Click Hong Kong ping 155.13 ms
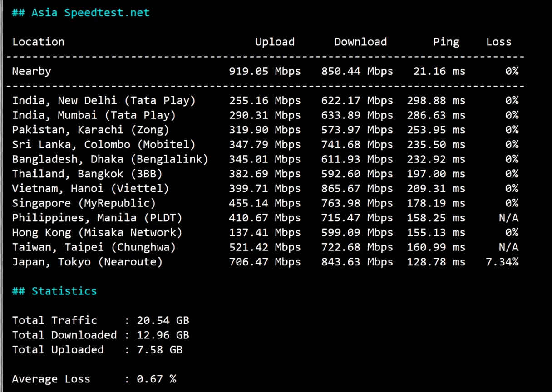The image size is (552, 392). click(436, 233)
